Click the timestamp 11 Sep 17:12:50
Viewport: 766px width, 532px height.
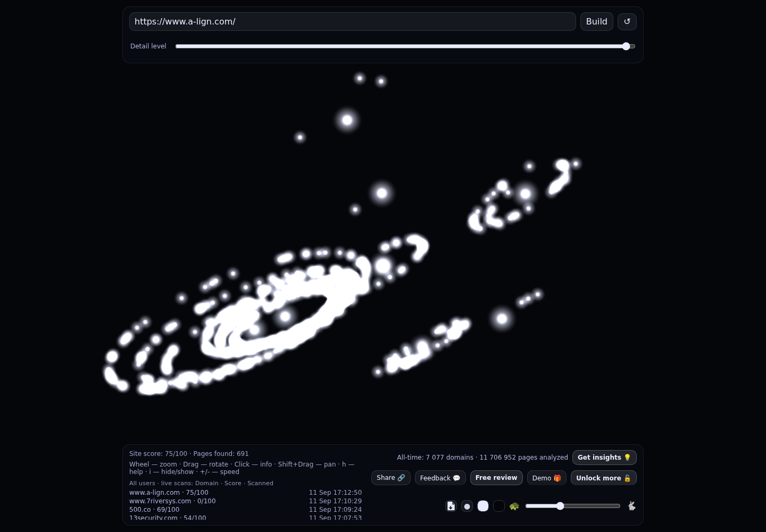[x=335, y=493]
